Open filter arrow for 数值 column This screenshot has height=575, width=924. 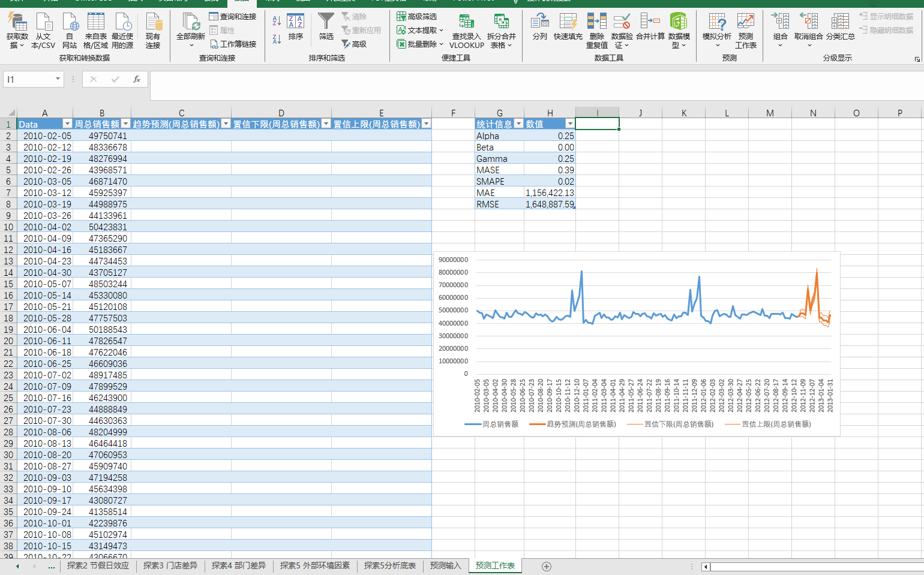pyautogui.click(x=569, y=124)
